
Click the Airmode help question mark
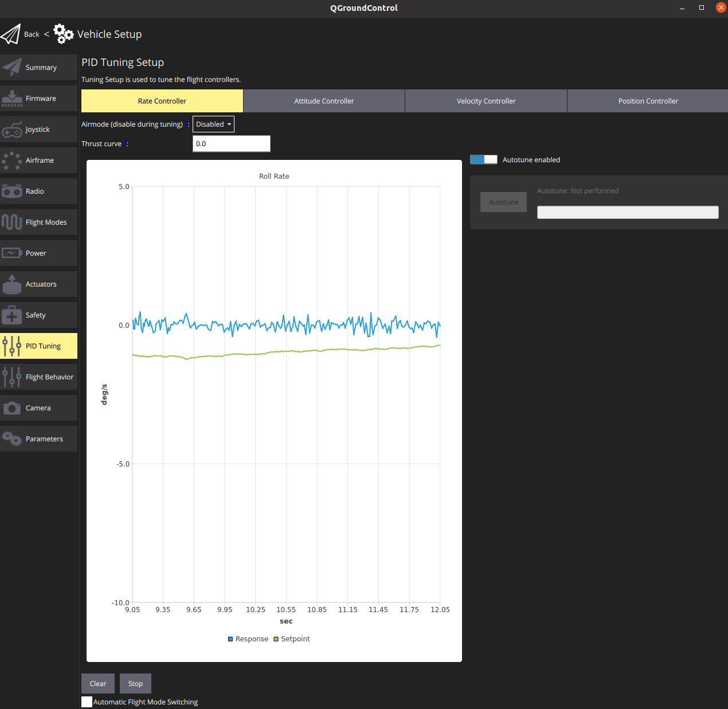[186, 124]
